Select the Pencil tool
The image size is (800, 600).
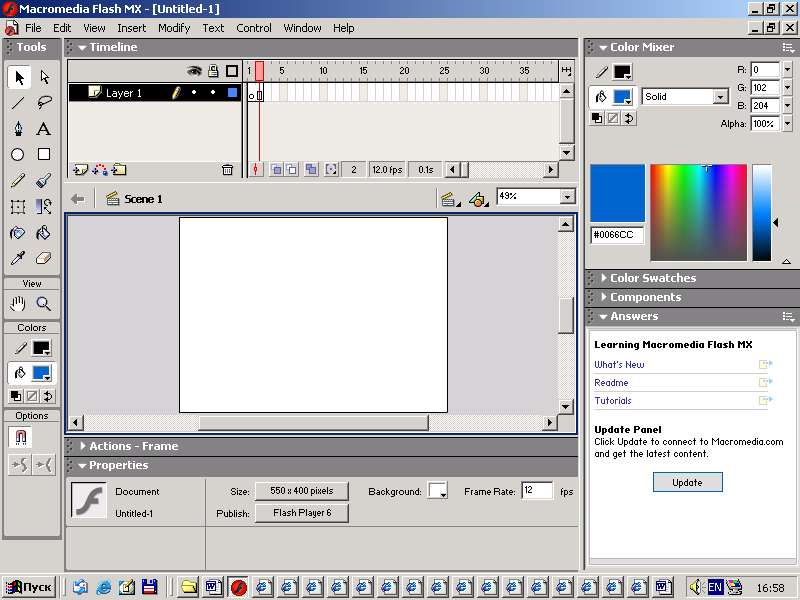pyautogui.click(x=18, y=181)
